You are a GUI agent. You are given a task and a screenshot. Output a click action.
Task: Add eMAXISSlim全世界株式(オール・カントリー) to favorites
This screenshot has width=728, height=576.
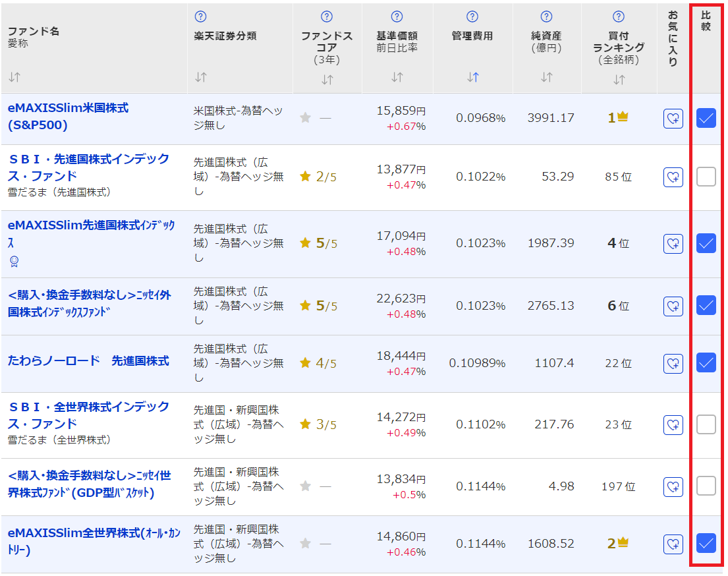click(x=673, y=544)
